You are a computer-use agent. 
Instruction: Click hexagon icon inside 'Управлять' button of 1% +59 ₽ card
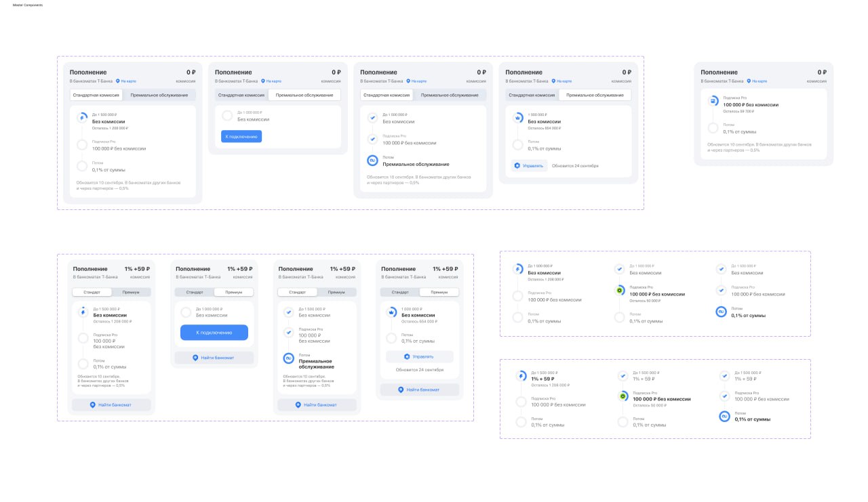407,356
